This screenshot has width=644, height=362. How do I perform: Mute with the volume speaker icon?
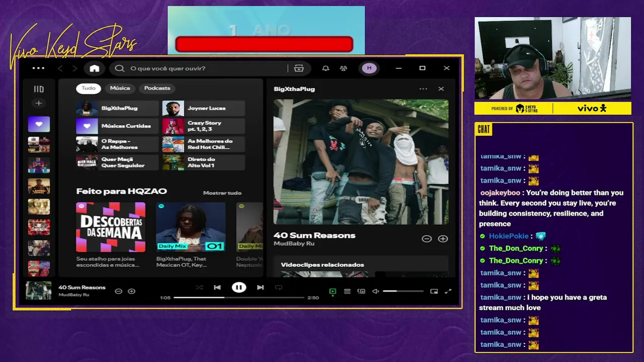click(375, 291)
